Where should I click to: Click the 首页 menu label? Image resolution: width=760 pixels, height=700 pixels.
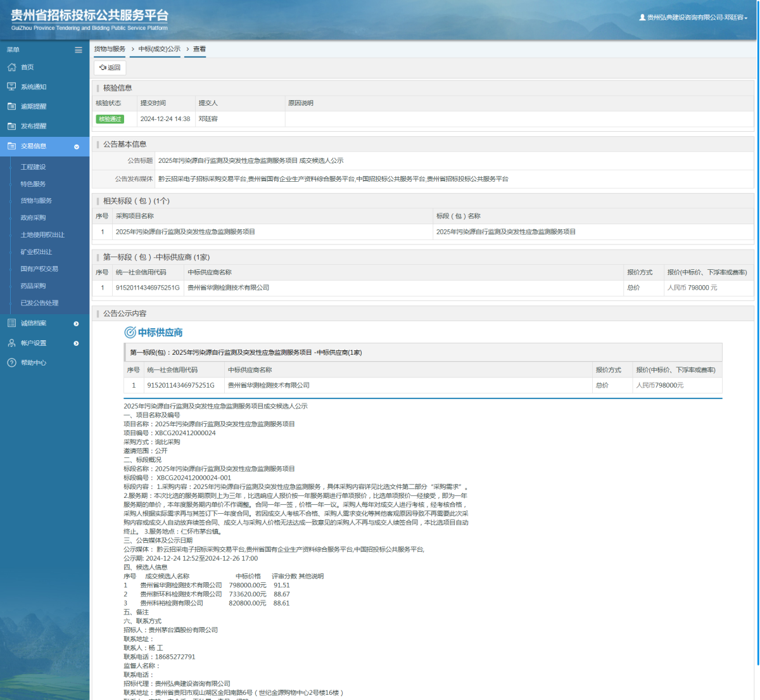pyautogui.click(x=27, y=67)
